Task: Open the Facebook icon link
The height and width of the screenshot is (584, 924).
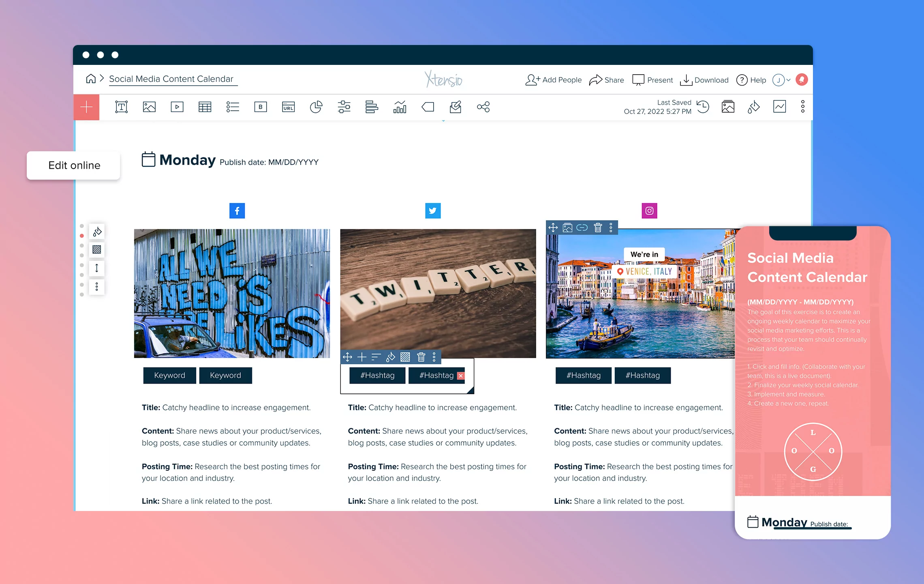Action: coord(237,211)
